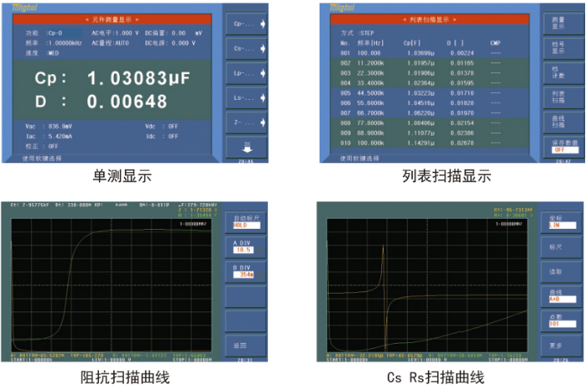Image resolution: width=586 pixels, height=392 pixels.
Task: Select list row 007 at 66.7000k
Action: click(x=429, y=113)
